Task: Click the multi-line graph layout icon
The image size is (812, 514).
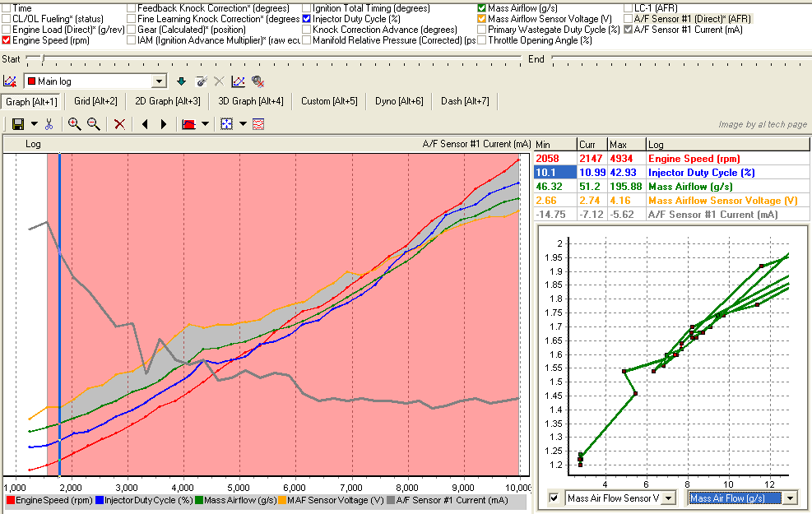Action: pos(258,124)
